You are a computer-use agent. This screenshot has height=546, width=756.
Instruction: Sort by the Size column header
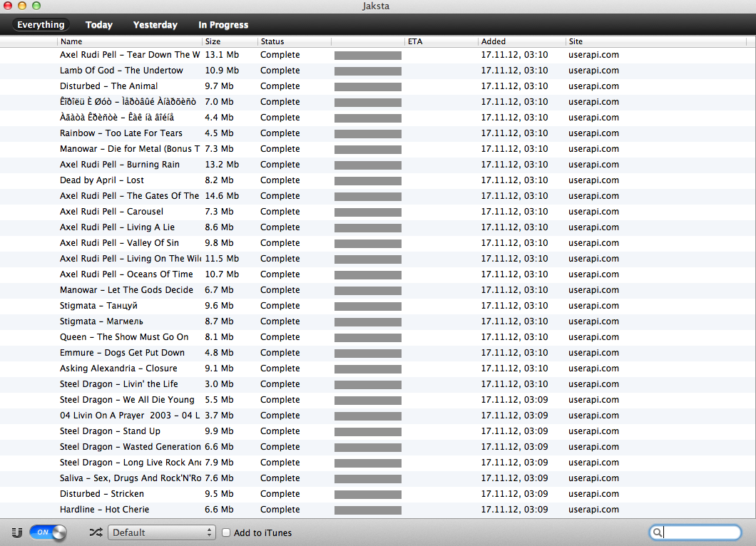coord(228,41)
